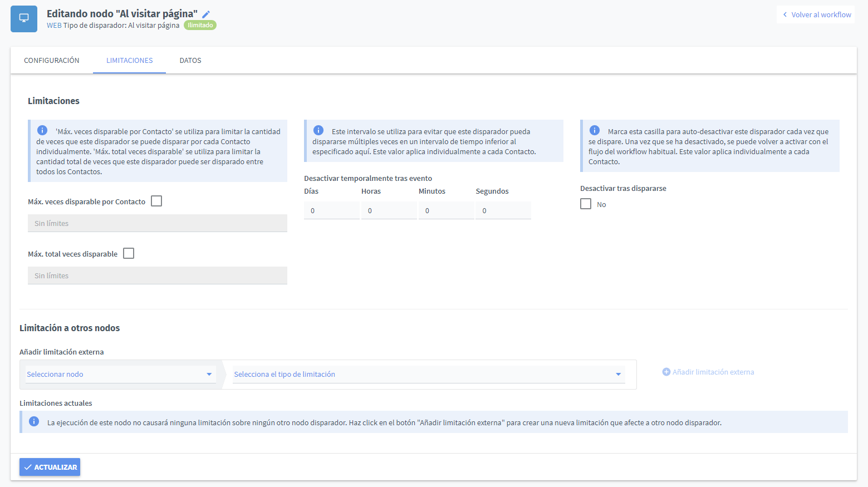The width and height of the screenshot is (868, 487).
Task: Select the Limitaciones tab
Action: (129, 60)
